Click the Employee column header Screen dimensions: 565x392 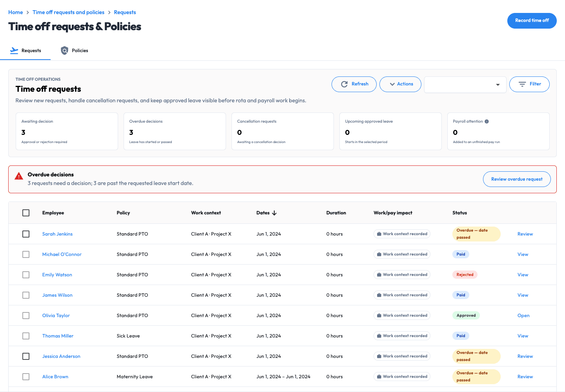[53, 213]
